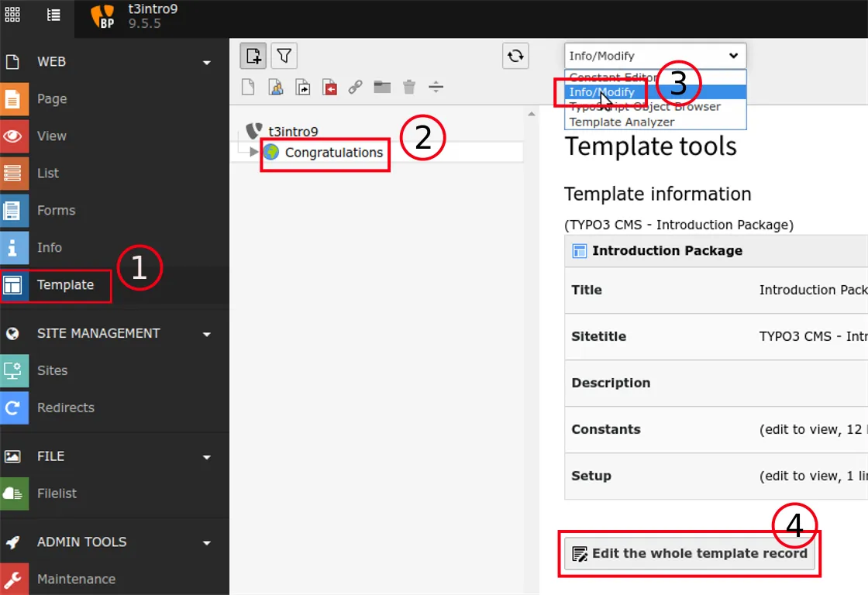This screenshot has height=595, width=868.
Task: Open the View module eye icon
Action: (13, 136)
